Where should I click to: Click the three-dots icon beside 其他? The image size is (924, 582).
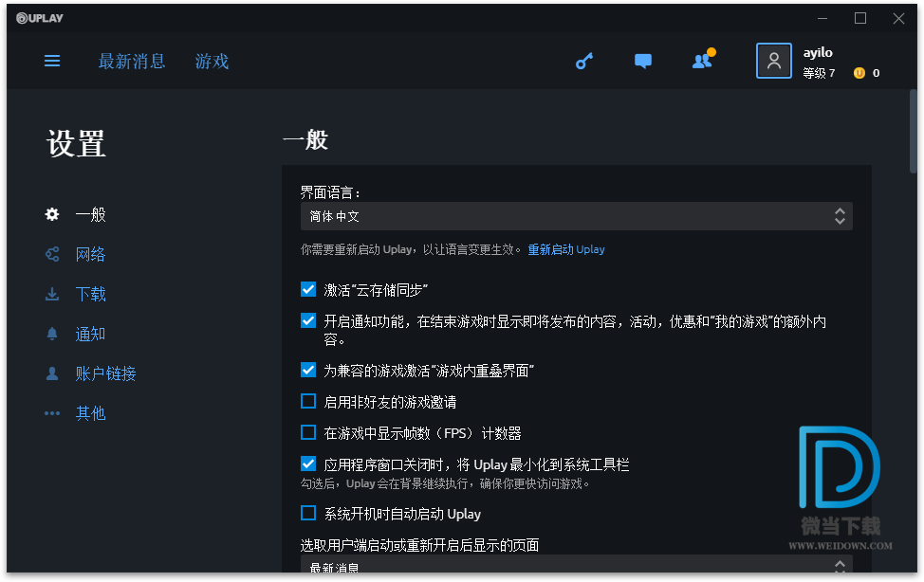(x=52, y=413)
